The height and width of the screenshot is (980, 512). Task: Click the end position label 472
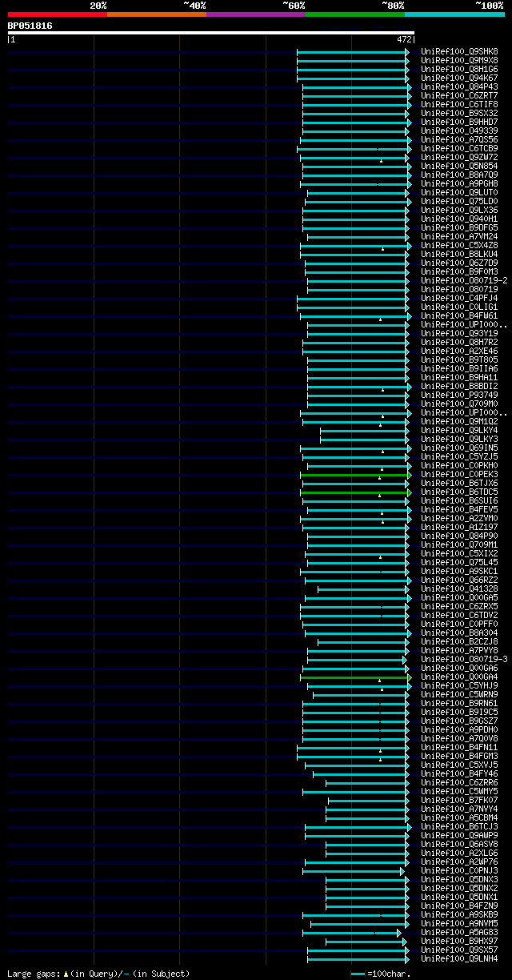[405, 38]
